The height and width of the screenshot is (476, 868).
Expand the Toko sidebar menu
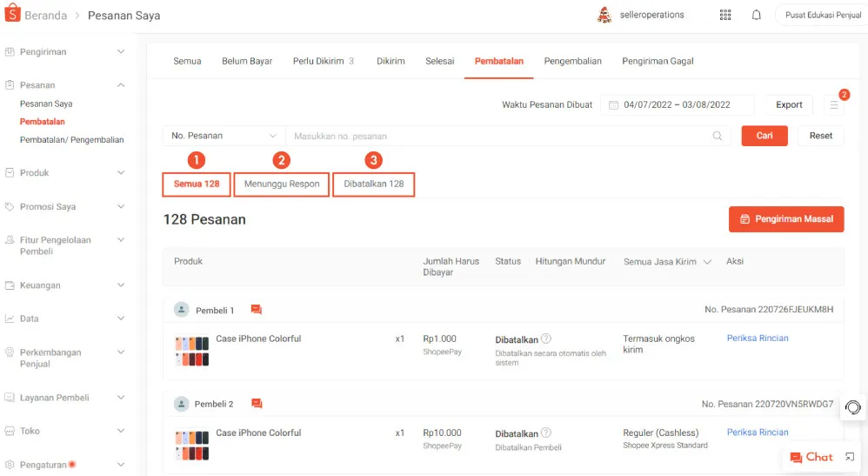pos(121,431)
